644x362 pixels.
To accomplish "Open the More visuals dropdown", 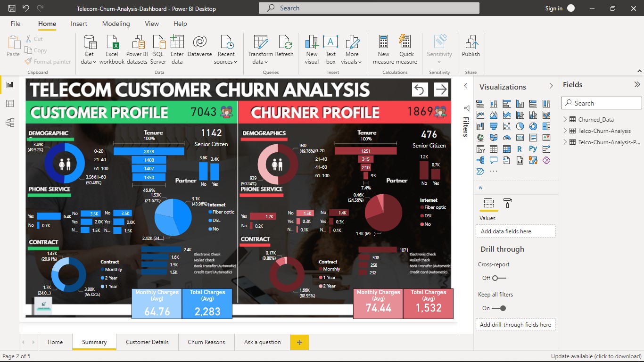I will pyautogui.click(x=352, y=50).
